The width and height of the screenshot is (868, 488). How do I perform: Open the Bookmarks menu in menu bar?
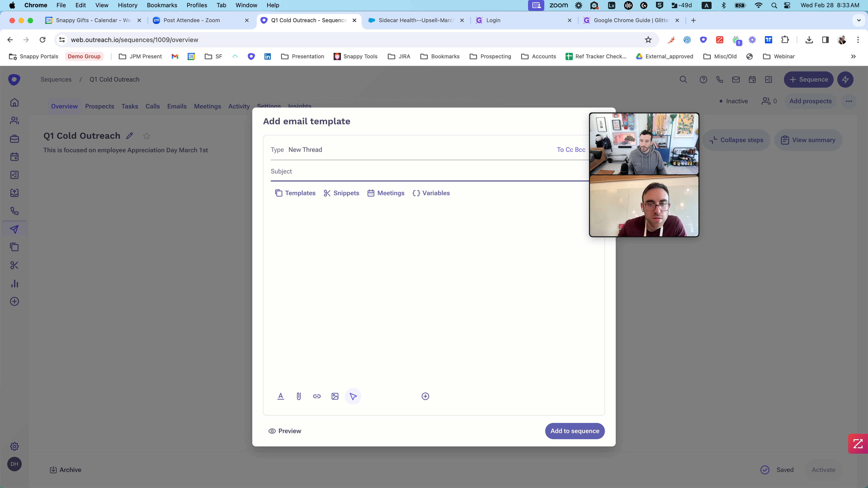click(162, 5)
